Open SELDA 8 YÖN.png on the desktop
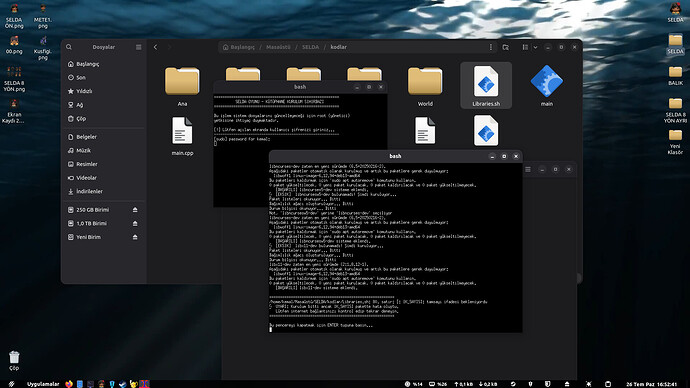This screenshot has height=388, width=690. (14, 79)
